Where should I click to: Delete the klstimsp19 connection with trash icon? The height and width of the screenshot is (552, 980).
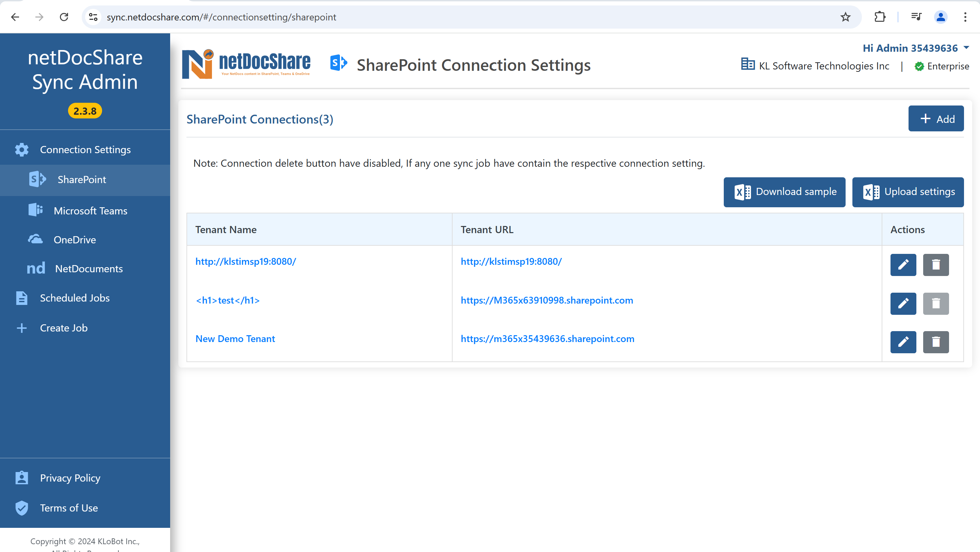tap(936, 265)
